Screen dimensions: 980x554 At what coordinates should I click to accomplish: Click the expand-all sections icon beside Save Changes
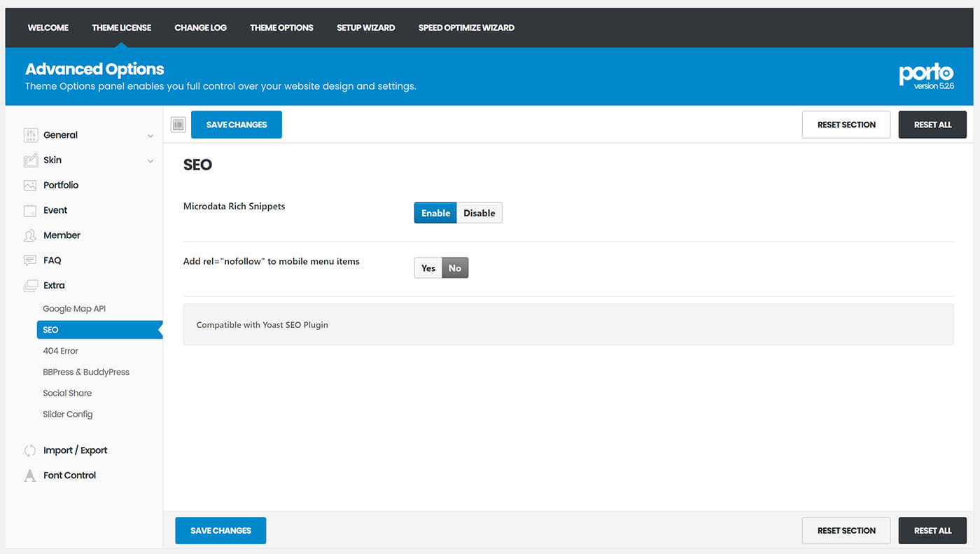click(178, 125)
